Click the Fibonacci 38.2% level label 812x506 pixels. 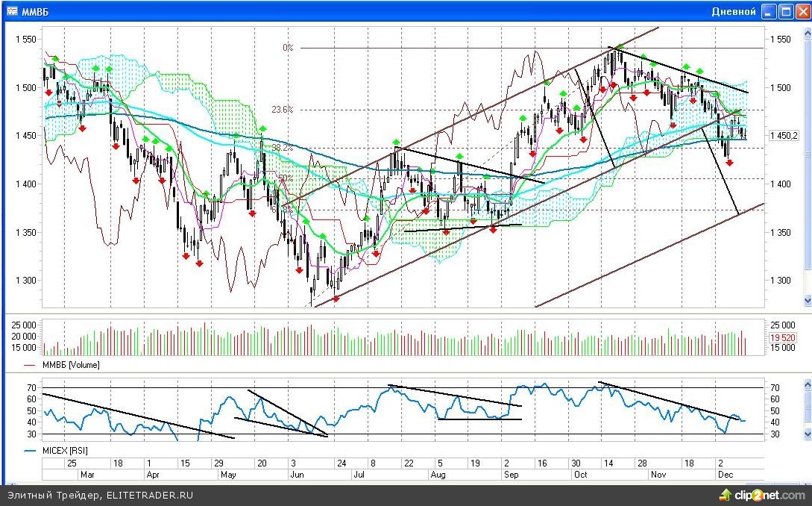tap(283, 148)
